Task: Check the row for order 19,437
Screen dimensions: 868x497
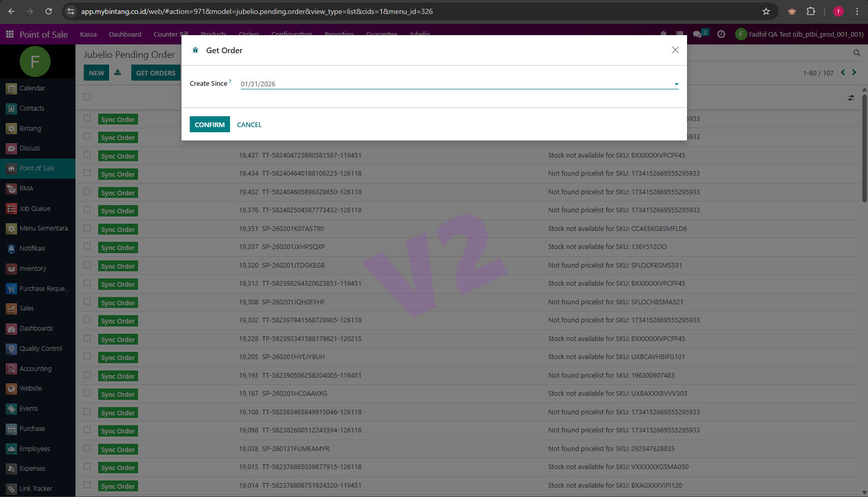Action: click(x=87, y=155)
